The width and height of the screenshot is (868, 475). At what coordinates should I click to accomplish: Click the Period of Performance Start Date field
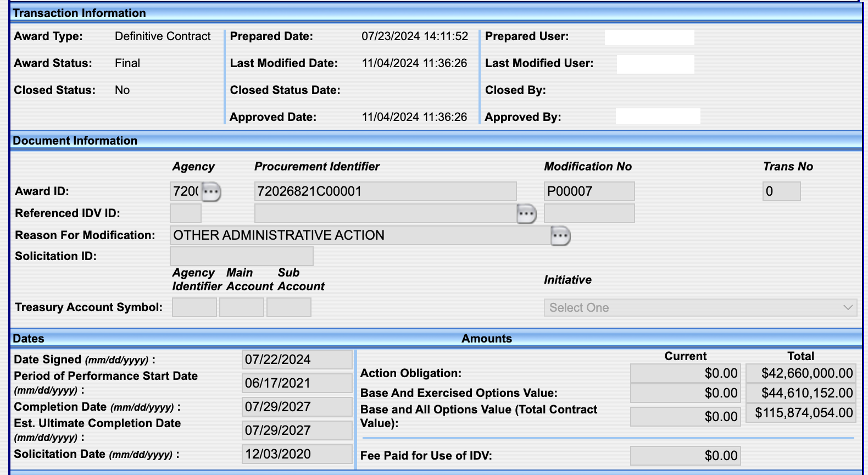click(x=297, y=383)
